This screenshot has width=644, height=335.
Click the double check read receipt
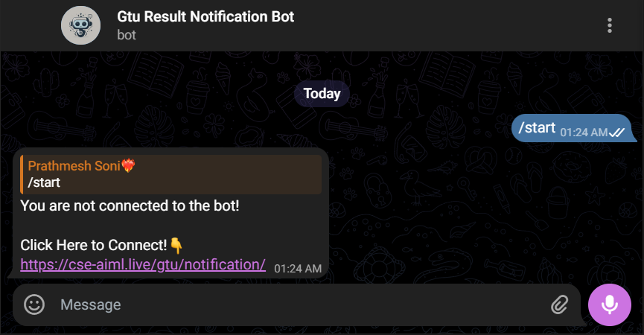tap(616, 133)
